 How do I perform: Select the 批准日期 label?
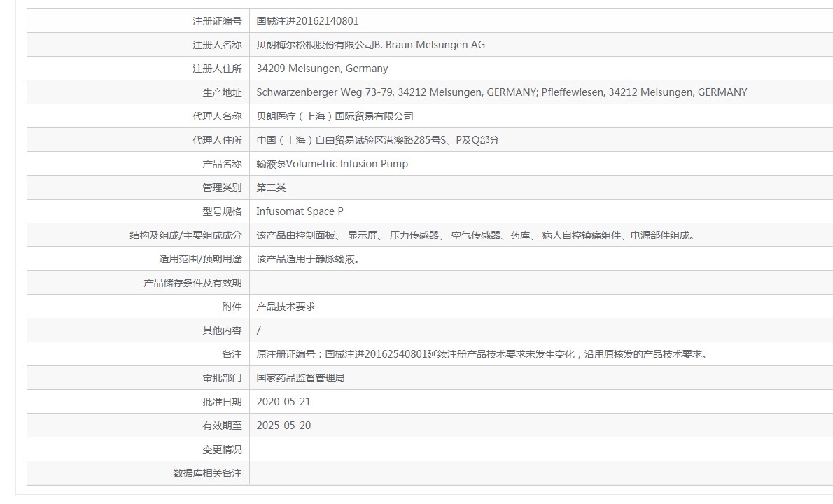click(x=222, y=402)
